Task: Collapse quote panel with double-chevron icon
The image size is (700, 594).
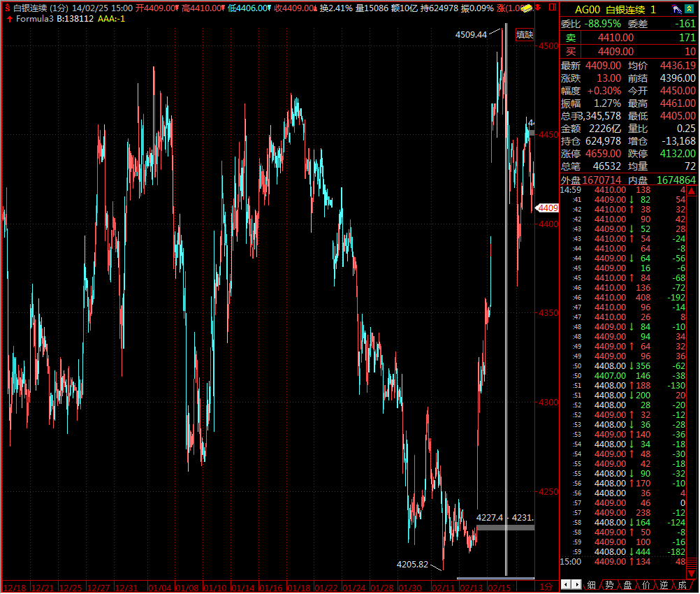Action: [690, 8]
